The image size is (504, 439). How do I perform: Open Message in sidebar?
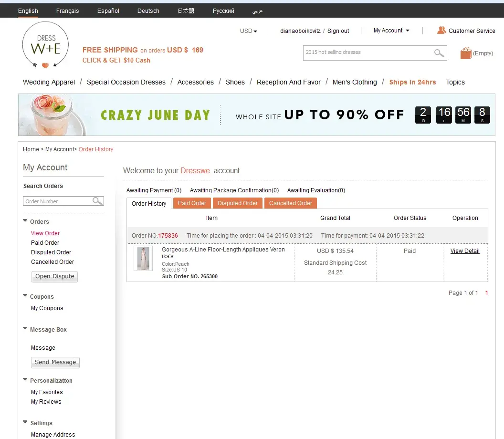click(43, 348)
